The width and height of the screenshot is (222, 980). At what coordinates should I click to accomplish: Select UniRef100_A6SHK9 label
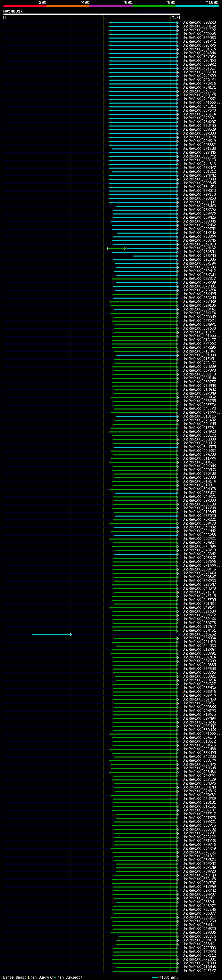coord(199,302)
